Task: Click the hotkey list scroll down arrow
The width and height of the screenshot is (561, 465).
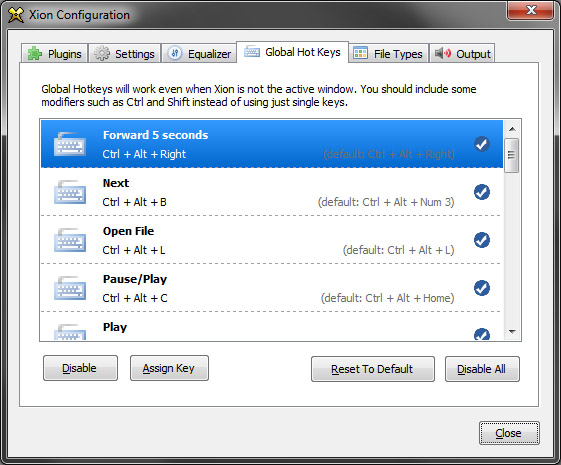Action: pyautogui.click(x=512, y=332)
